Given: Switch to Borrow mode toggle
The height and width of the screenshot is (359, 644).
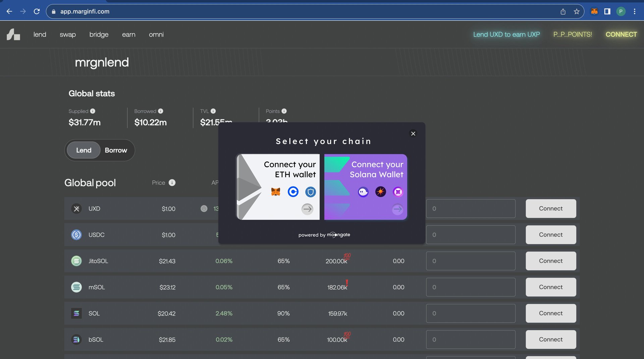Looking at the screenshot, I should (116, 150).
